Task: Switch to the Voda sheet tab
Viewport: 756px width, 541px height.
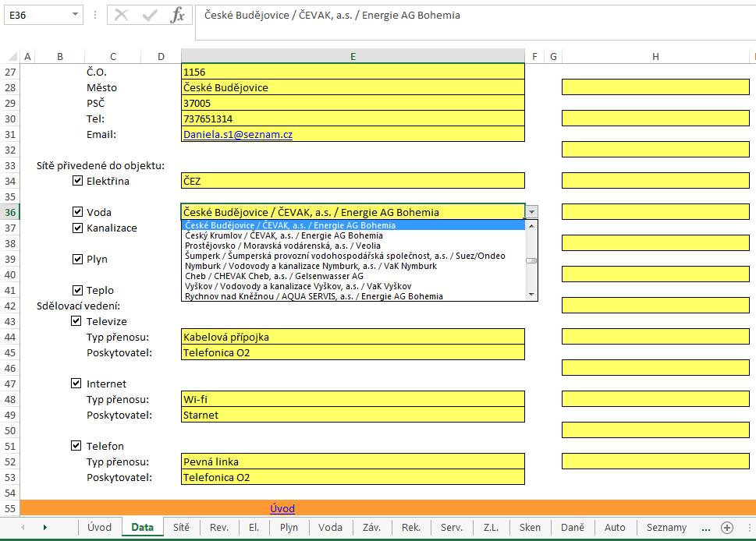Action: point(330,528)
